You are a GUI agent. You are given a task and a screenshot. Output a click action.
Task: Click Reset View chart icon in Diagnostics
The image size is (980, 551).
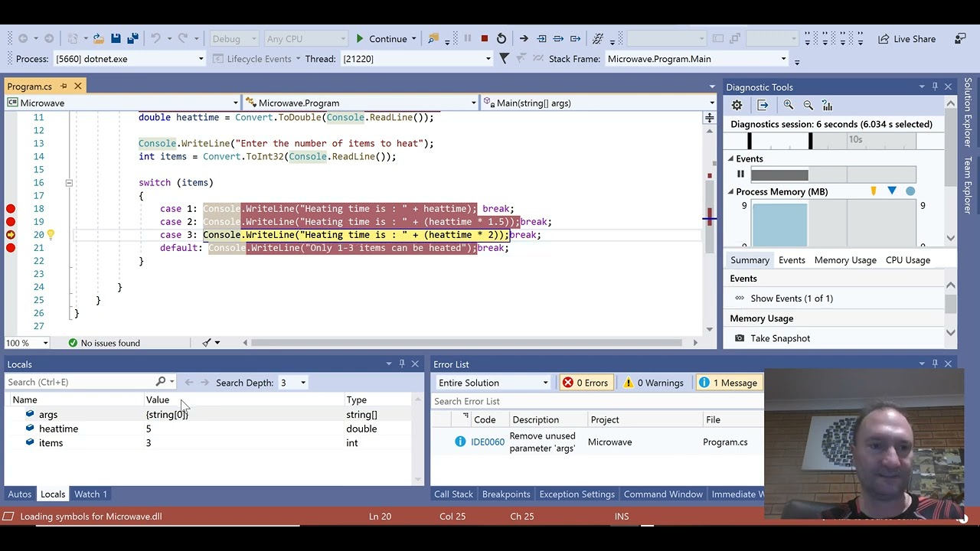[x=828, y=106]
